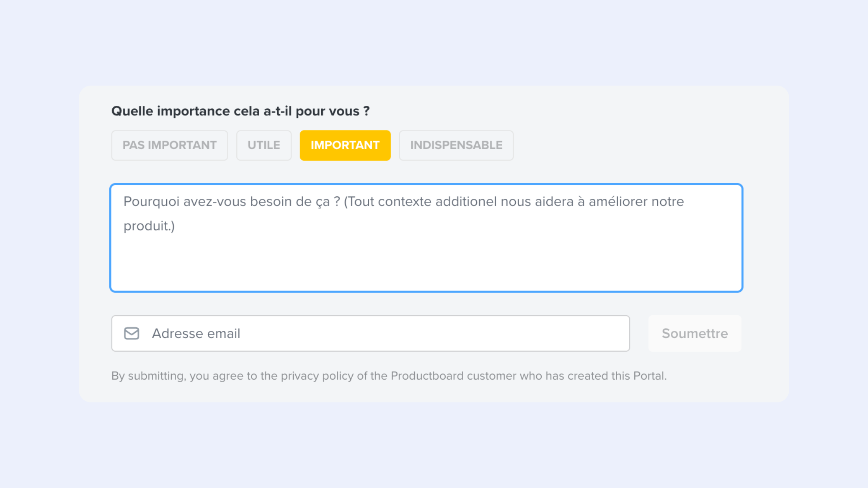The height and width of the screenshot is (488, 868).
Task: Click empty bottom area of comment box
Action: [x=426, y=271]
